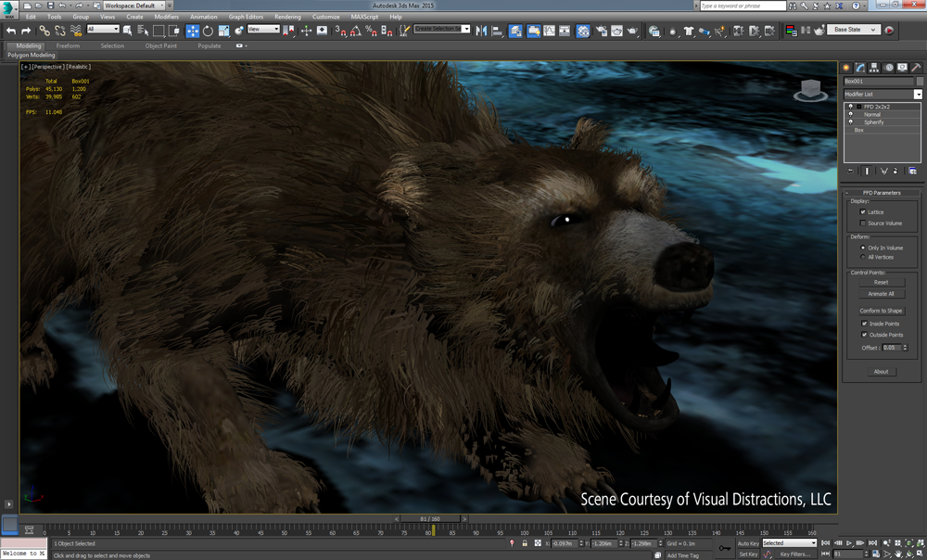
Task: Click the Animate All button
Action: (882, 294)
